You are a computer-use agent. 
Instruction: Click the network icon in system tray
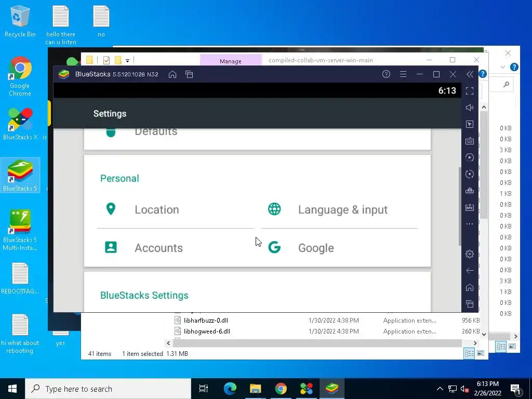coord(453,389)
